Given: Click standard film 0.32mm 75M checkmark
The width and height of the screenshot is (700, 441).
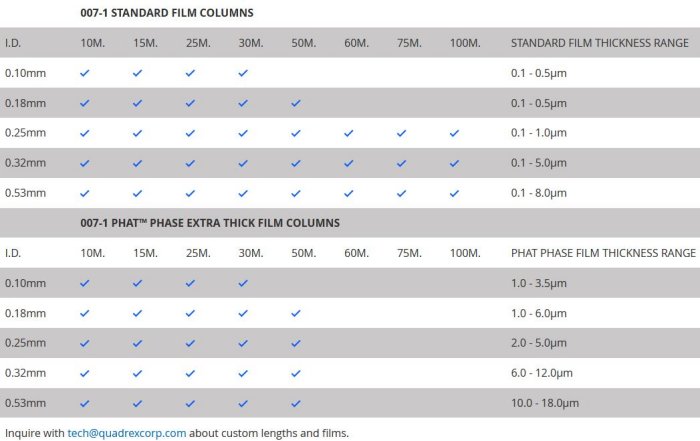Looking at the screenshot, I should [x=402, y=163].
